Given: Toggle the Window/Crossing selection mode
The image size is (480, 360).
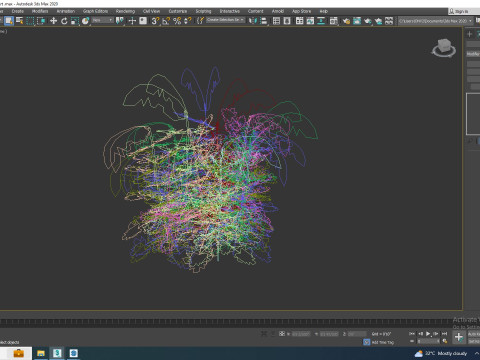Looking at the screenshot, I should point(41,21).
